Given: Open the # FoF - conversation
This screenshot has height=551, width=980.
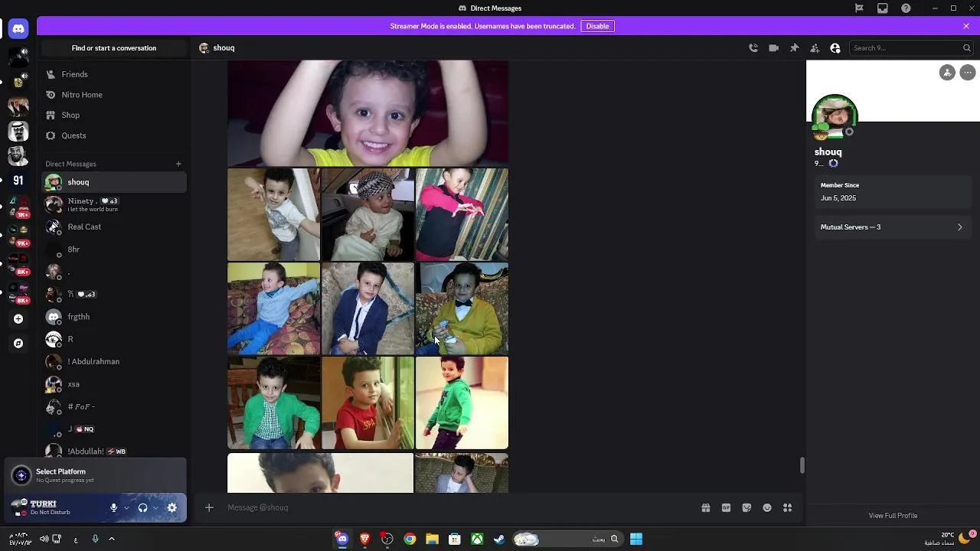Looking at the screenshot, I should click(114, 406).
